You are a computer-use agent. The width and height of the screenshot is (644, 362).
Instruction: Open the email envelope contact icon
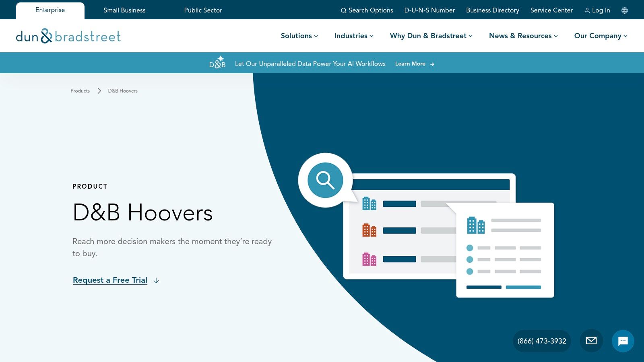591,341
